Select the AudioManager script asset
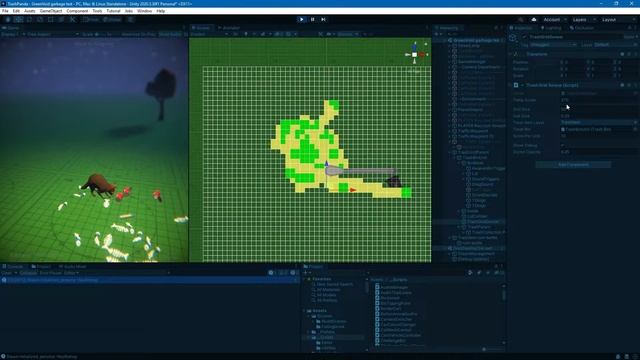The image size is (640, 360). point(393,287)
